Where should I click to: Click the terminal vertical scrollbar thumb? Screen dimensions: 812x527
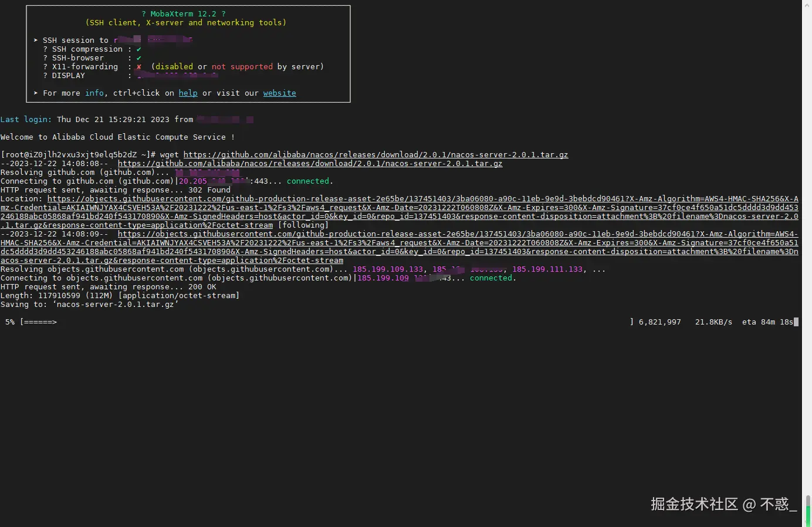coord(808,511)
